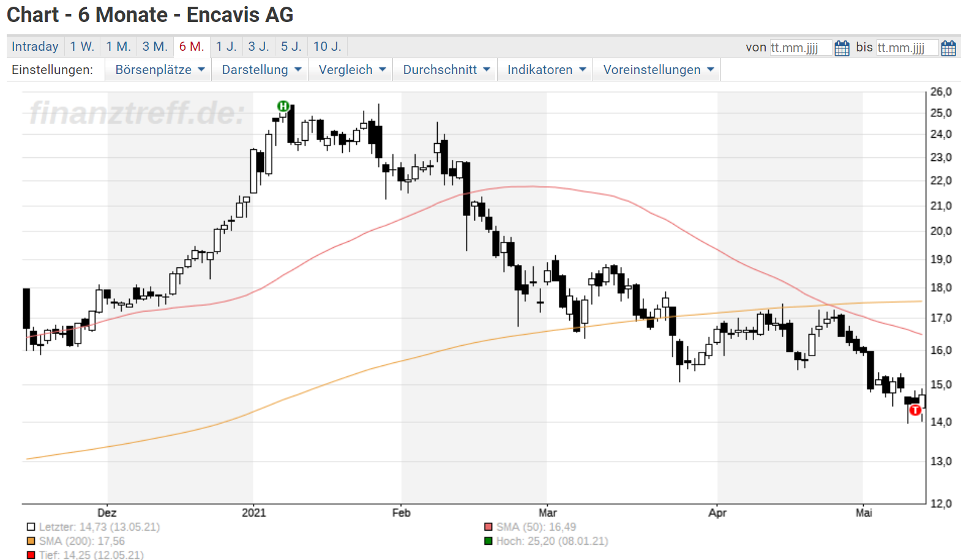Click the red Tief legend swatch
The image size is (961, 560).
(31, 555)
